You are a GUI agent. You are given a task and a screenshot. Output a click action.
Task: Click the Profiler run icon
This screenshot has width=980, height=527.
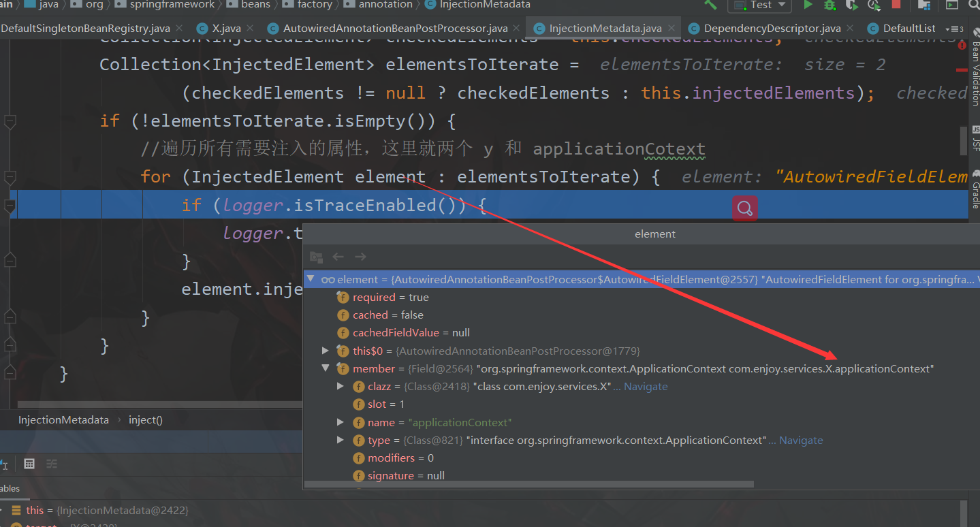click(x=874, y=5)
